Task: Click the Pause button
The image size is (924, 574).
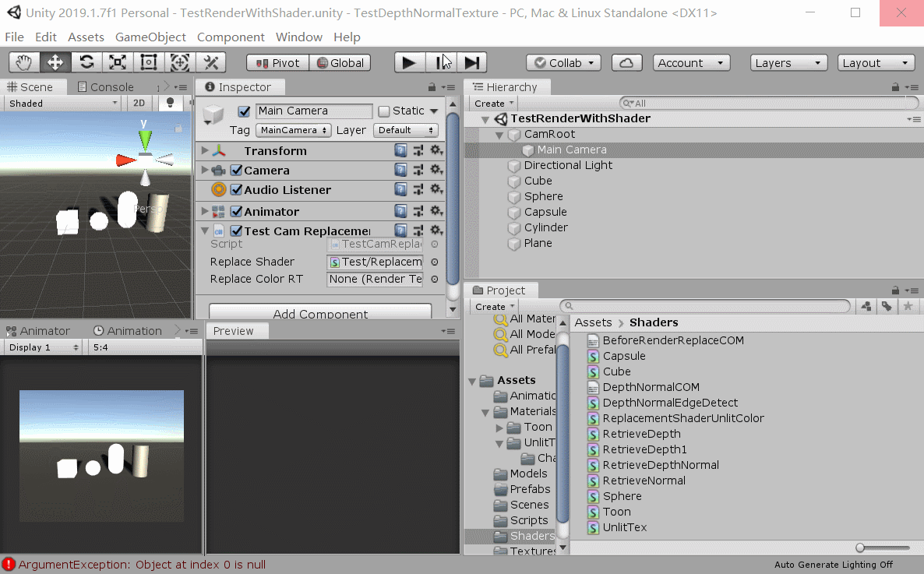Action: (441, 62)
